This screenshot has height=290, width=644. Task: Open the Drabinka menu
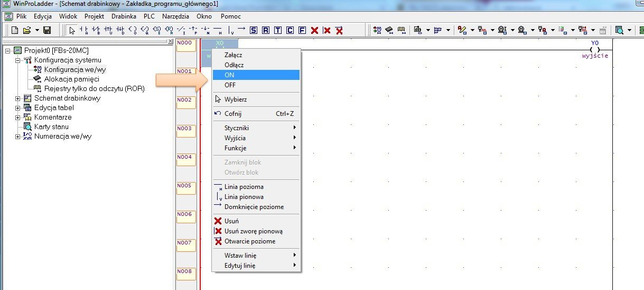(124, 16)
